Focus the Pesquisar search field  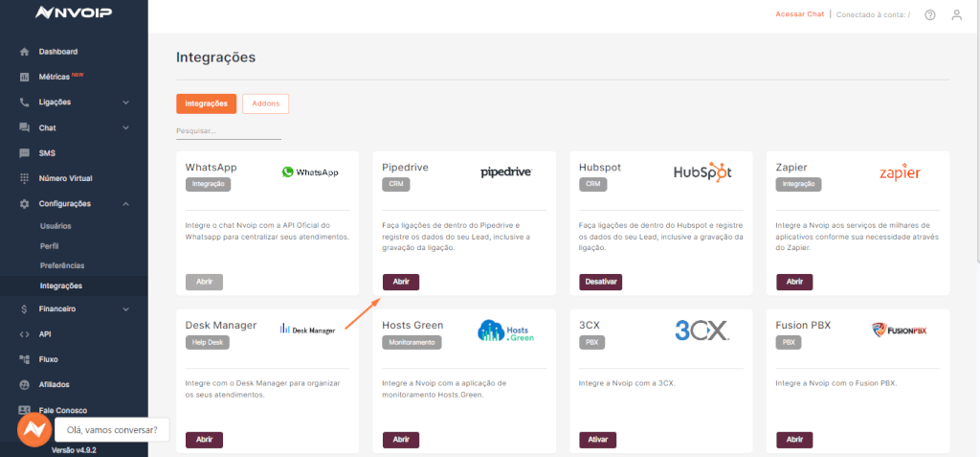point(229,131)
